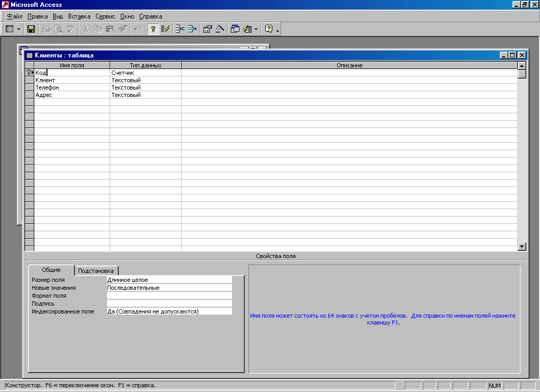Open the Database Window toolbar icon
Viewport: 540px width, 392px height.
coord(235,29)
